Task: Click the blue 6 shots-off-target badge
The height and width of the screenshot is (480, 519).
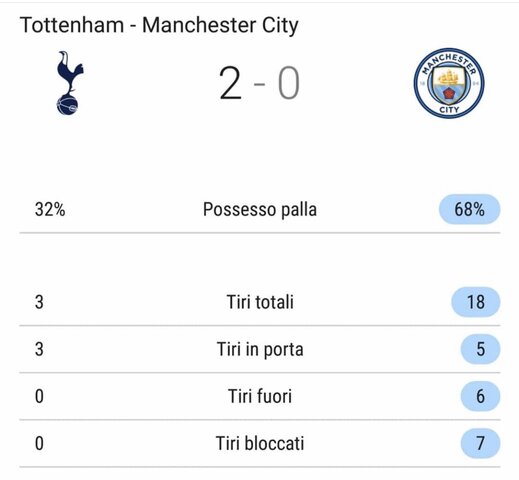Action: tap(480, 396)
